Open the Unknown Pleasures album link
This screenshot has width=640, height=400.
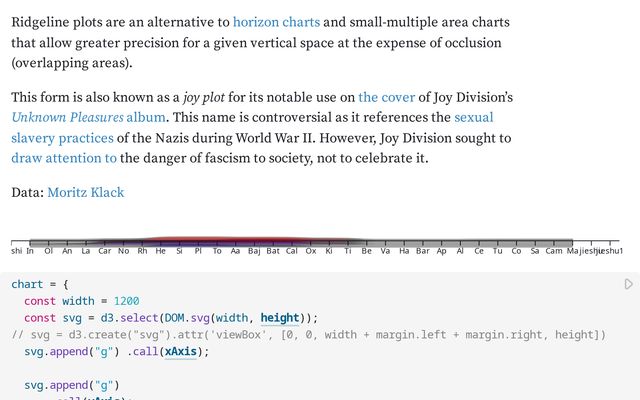88,117
